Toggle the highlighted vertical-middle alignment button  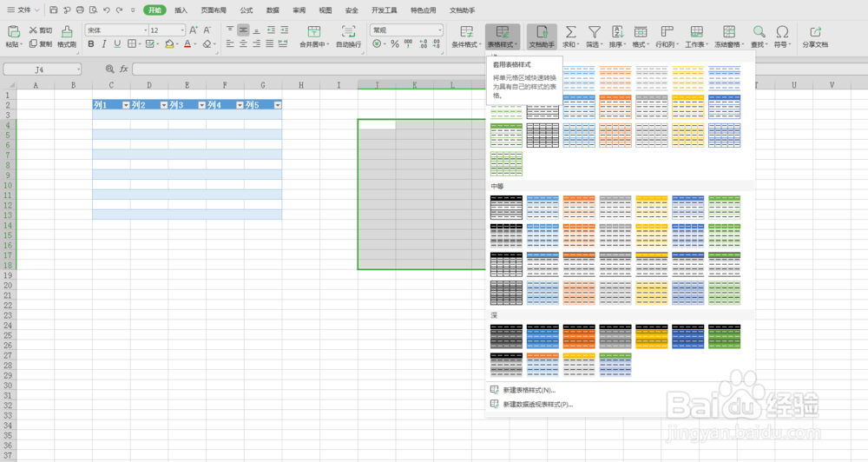[x=243, y=30]
